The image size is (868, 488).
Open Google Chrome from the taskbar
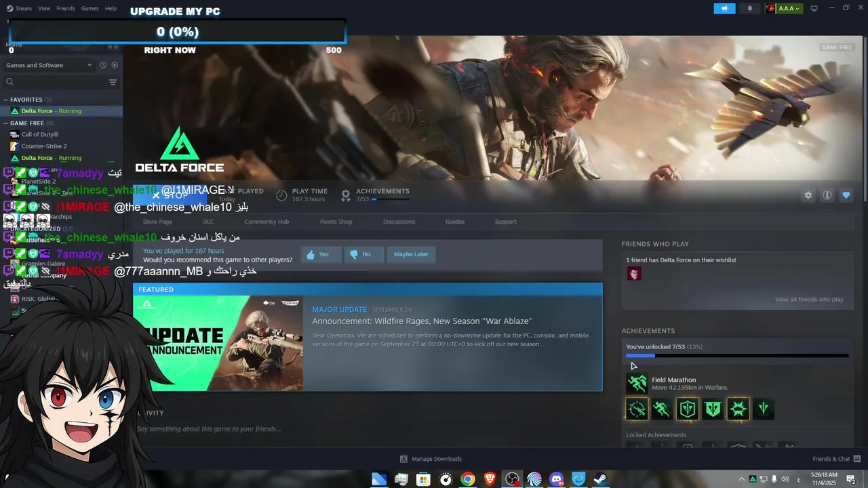[x=468, y=479]
